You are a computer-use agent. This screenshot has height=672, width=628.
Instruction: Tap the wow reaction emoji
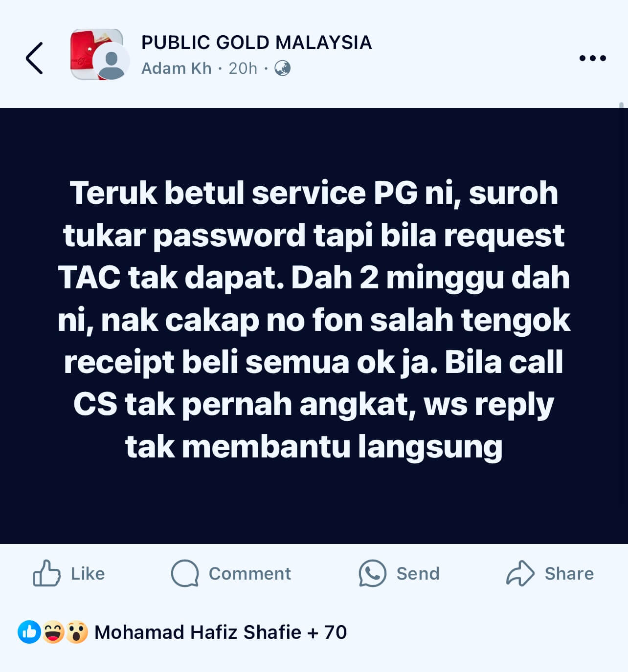click(x=77, y=632)
